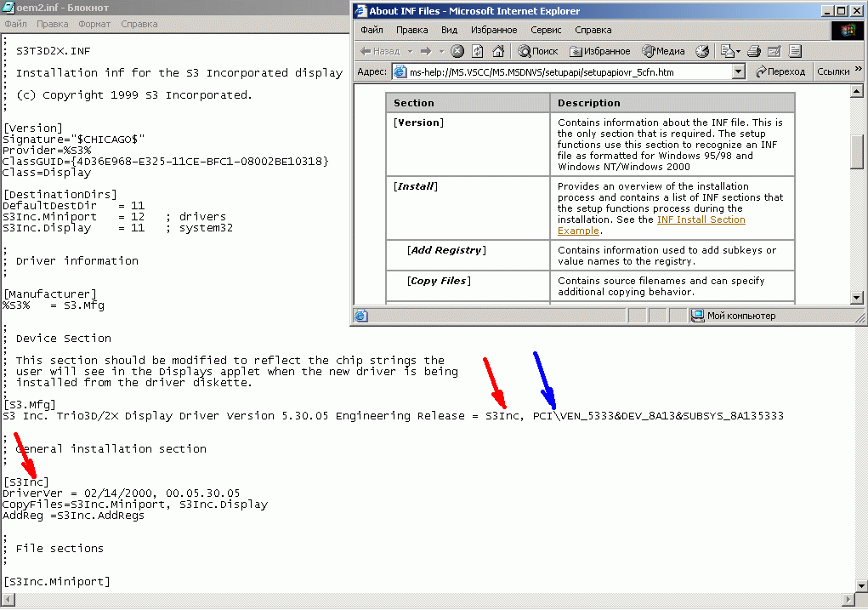Click the [Add Registry] table cell
Viewport: 868px width, 610px height.
tap(468, 255)
